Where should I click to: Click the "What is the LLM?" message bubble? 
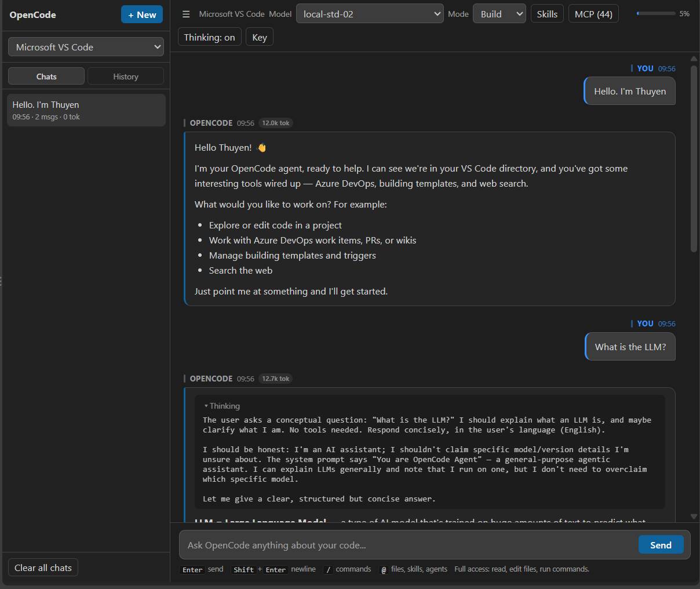point(630,347)
